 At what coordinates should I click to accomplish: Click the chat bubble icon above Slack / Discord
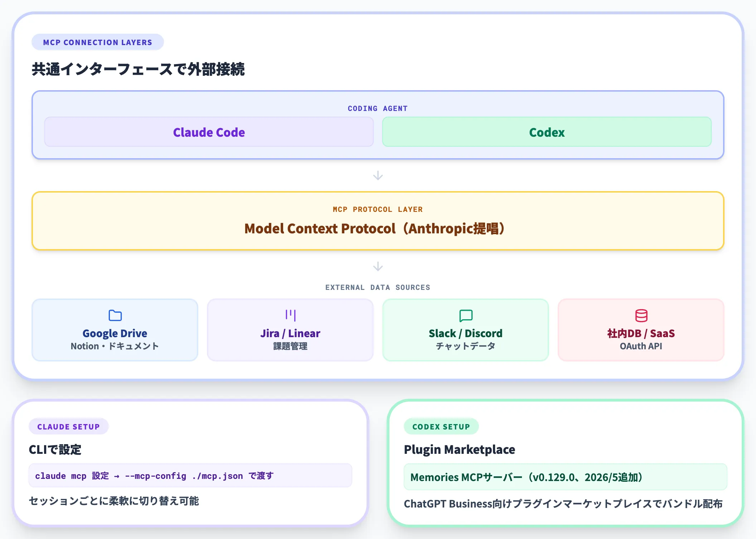click(x=466, y=316)
